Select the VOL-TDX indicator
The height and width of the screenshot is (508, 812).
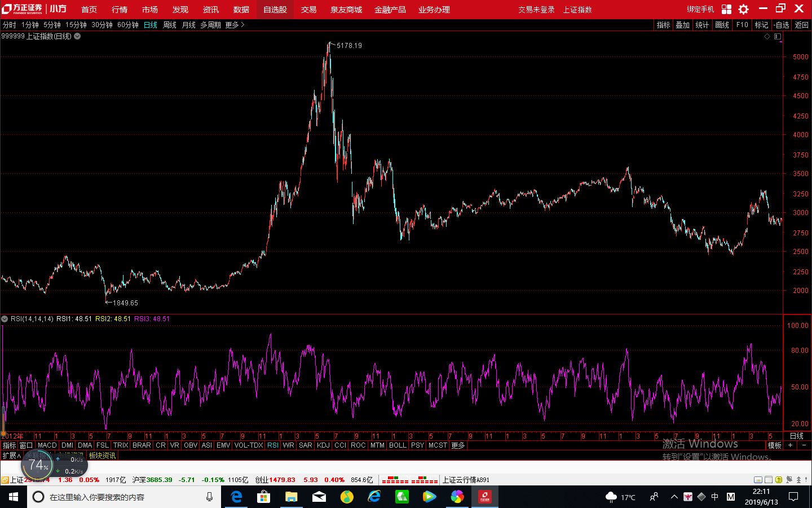click(x=249, y=445)
